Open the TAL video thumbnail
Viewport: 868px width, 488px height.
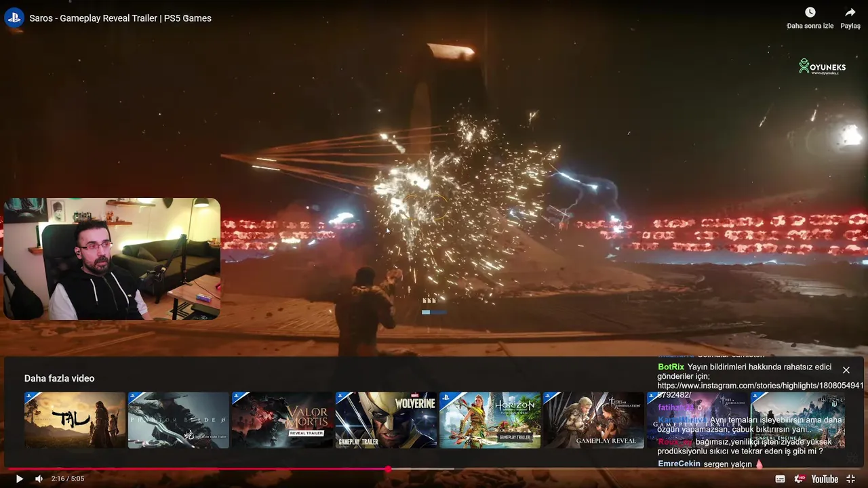[x=75, y=420]
